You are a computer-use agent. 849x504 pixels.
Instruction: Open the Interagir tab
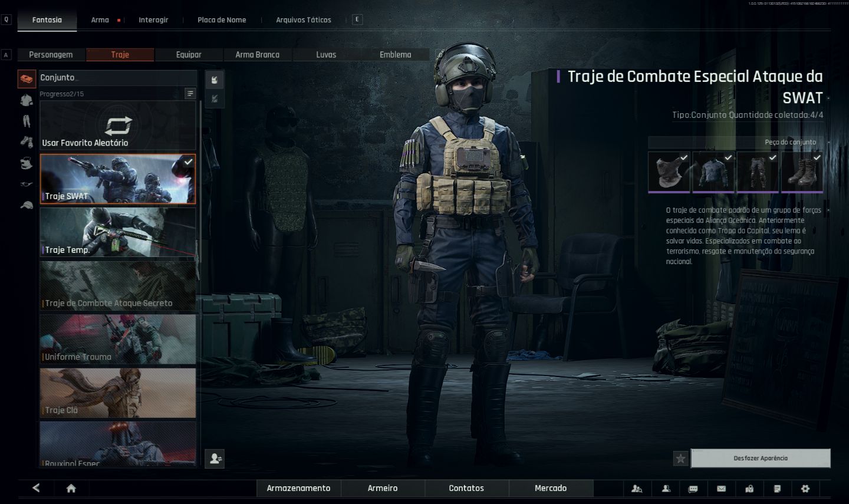pyautogui.click(x=153, y=20)
